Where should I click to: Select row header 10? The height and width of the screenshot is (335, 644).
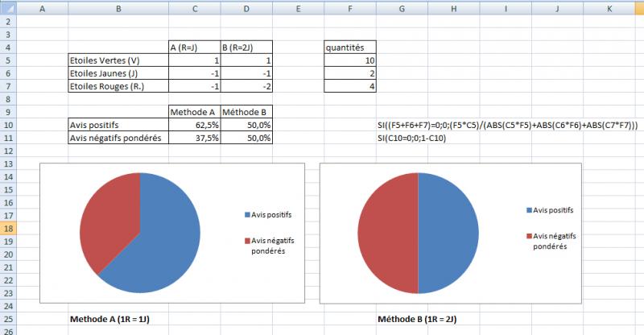coord(8,125)
